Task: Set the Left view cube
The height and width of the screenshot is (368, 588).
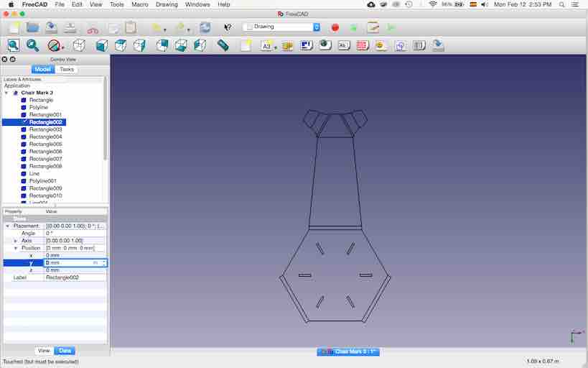Action: click(200, 45)
